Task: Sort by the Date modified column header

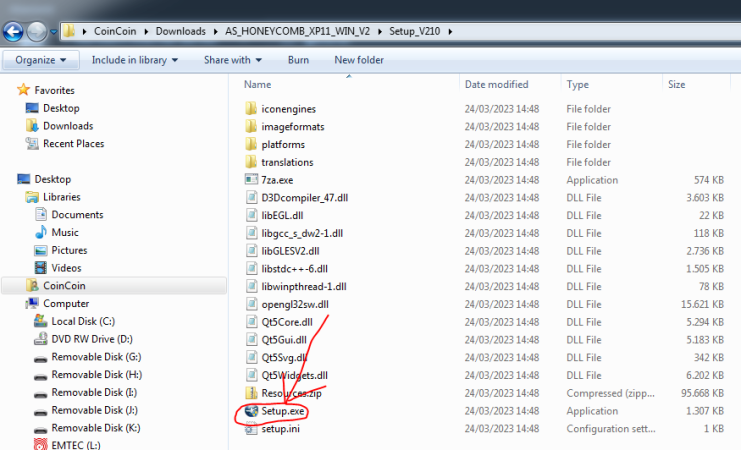Action: point(496,84)
